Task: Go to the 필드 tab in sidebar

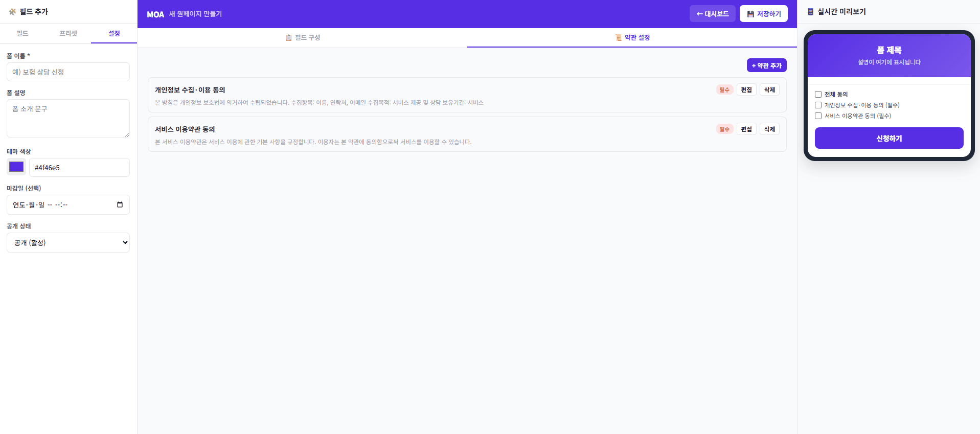Action: 22,33
